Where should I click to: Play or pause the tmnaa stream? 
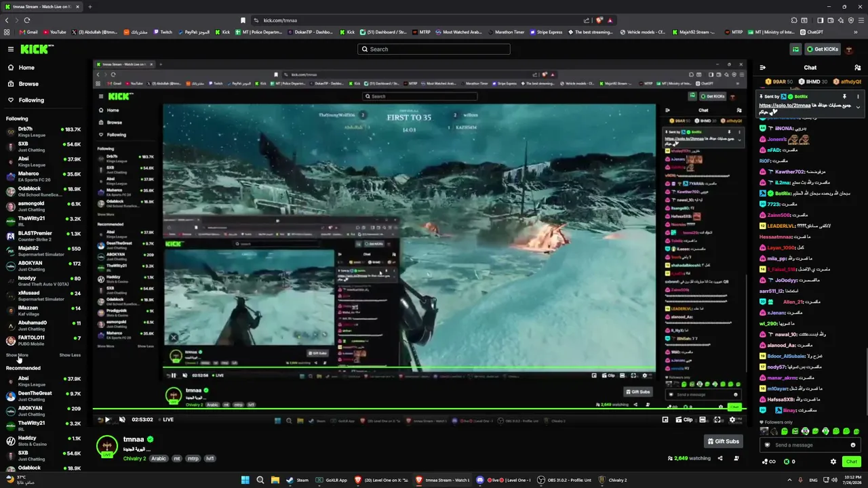pyautogui.click(x=107, y=420)
